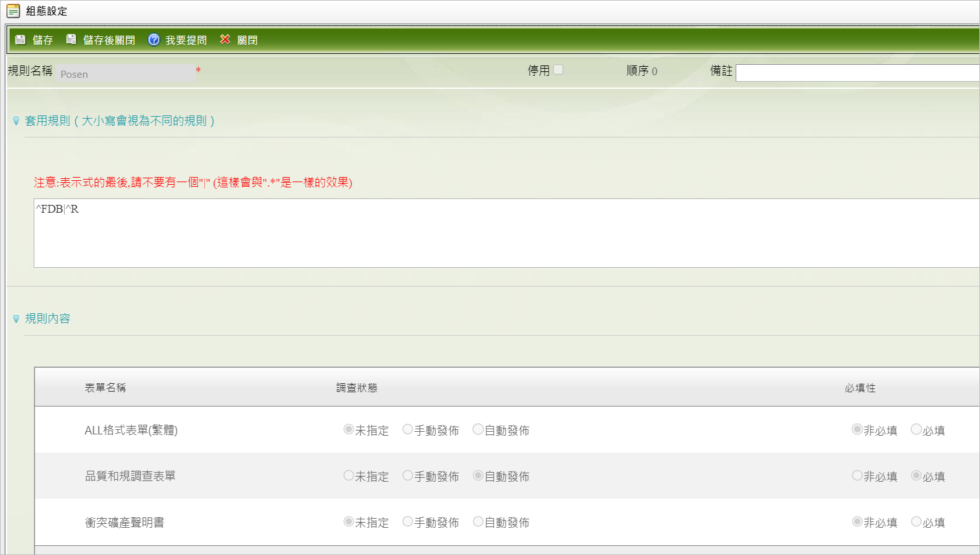The image size is (980, 555).
Task: Select 必填 for 衝突礦產聲明書
Action: (916, 521)
